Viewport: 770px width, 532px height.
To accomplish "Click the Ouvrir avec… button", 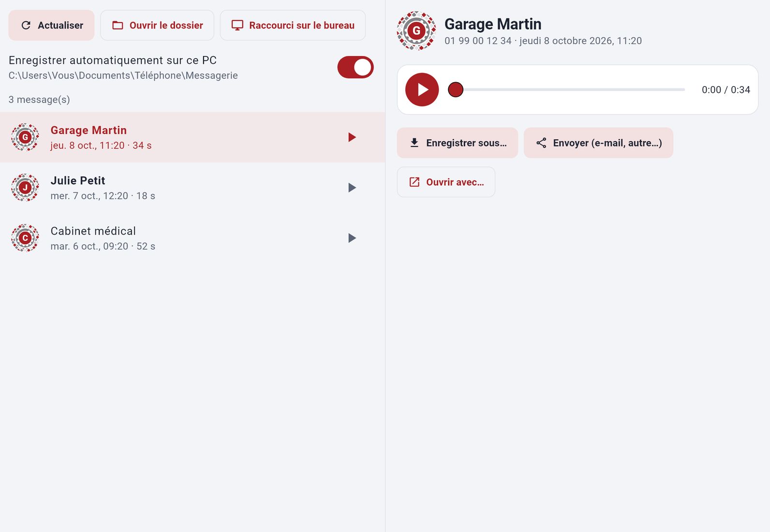I will tap(446, 182).
